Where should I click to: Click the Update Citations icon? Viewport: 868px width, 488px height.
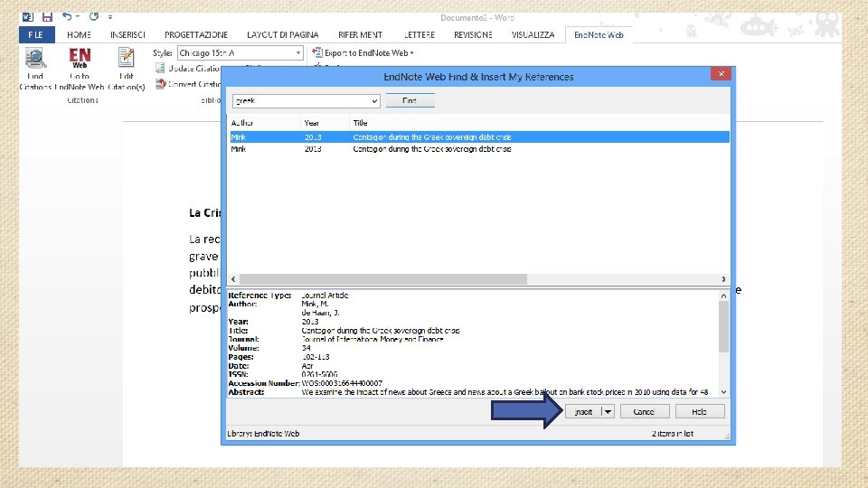161,68
